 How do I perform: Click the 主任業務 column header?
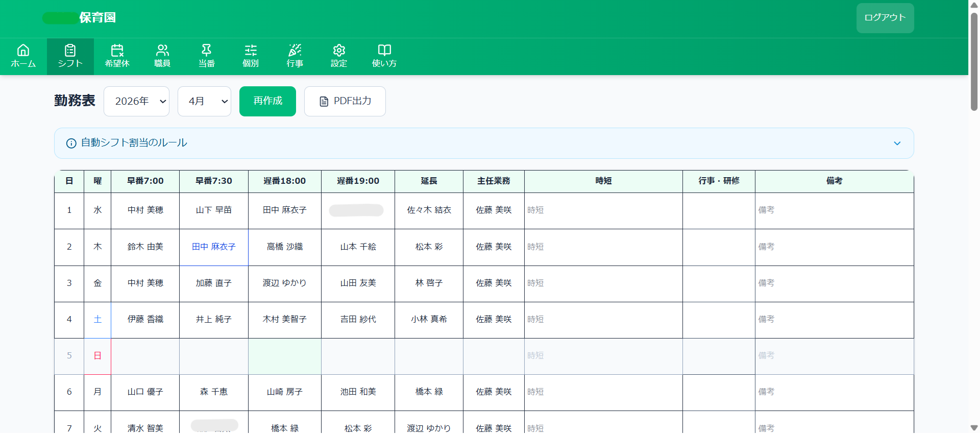click(x=494, y=181)
